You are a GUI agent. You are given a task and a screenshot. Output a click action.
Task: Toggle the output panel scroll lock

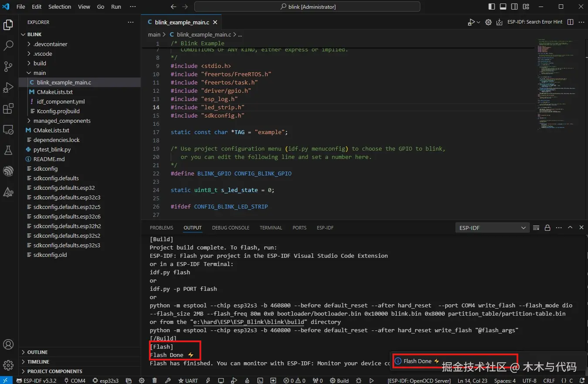click(x=547, y=227)
